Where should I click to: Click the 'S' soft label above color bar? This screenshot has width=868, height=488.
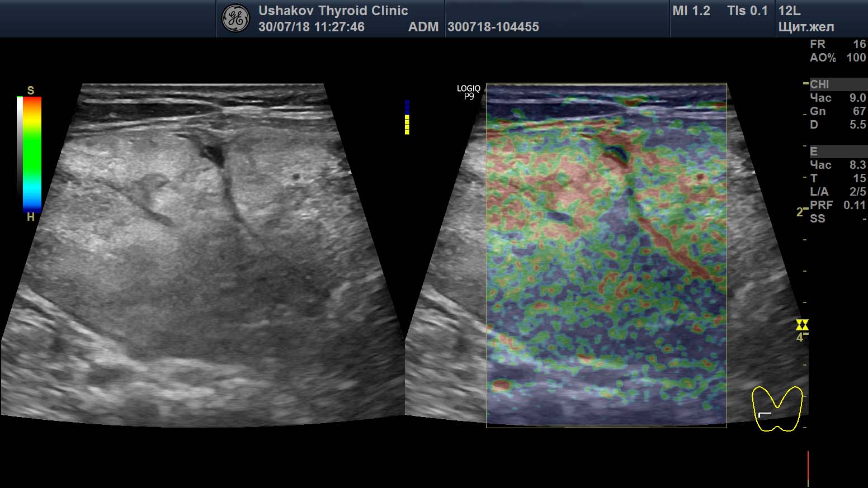(31, 90)
